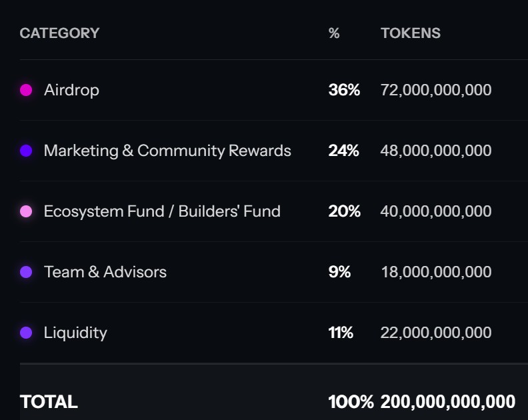Click the magenta dot beside Airdrop
The width and height of the screenshot is (528, 420).
pyautogui.click(x=26, y=90)
